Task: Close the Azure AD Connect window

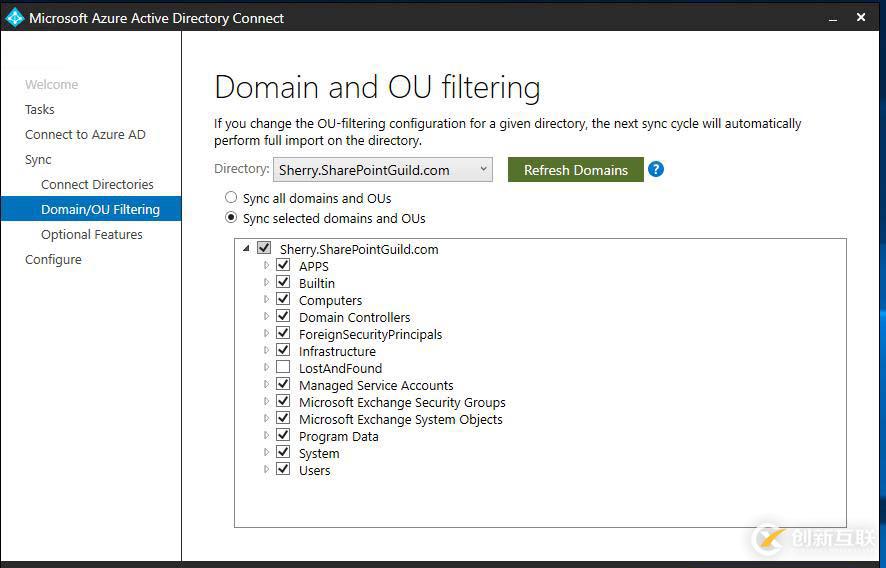Action: pyautogui.click(x=861, y=18)
